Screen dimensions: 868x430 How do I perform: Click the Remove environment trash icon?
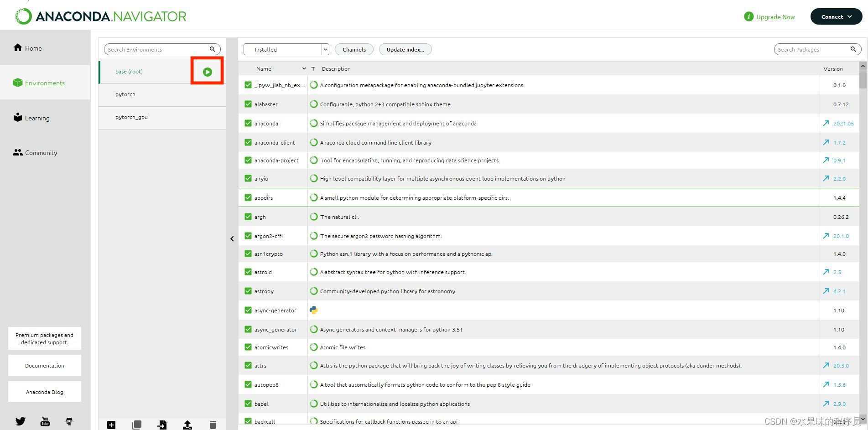[213, 425]
